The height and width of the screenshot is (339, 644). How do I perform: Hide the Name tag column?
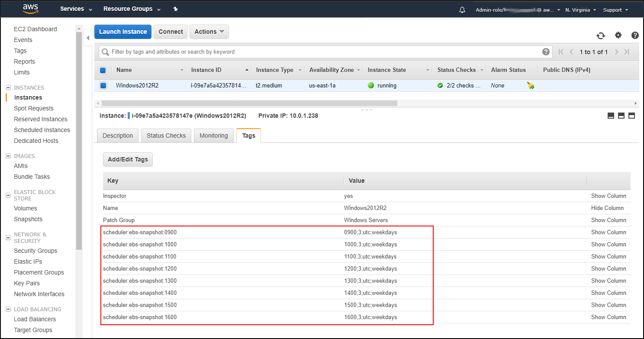(607, 208)
